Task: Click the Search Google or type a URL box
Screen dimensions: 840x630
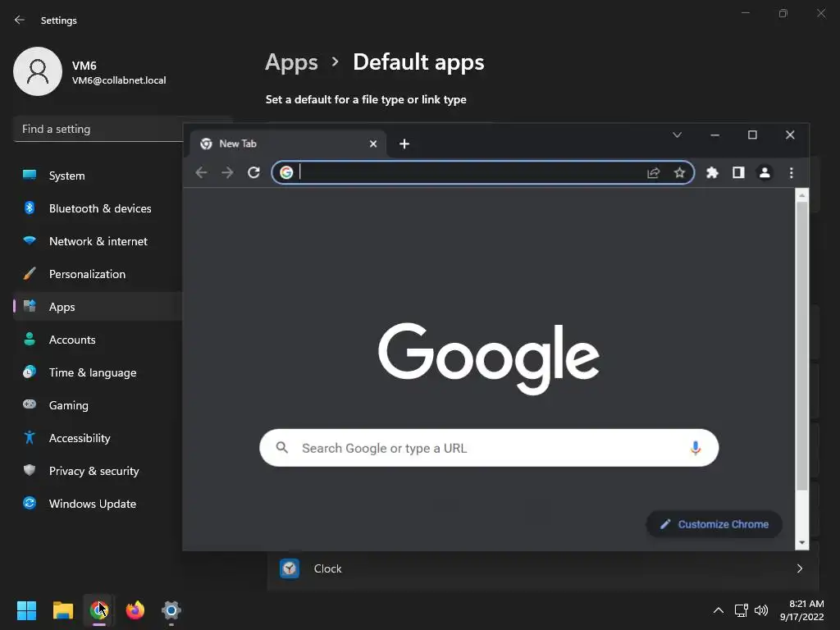Action: (x=489, y=448)
